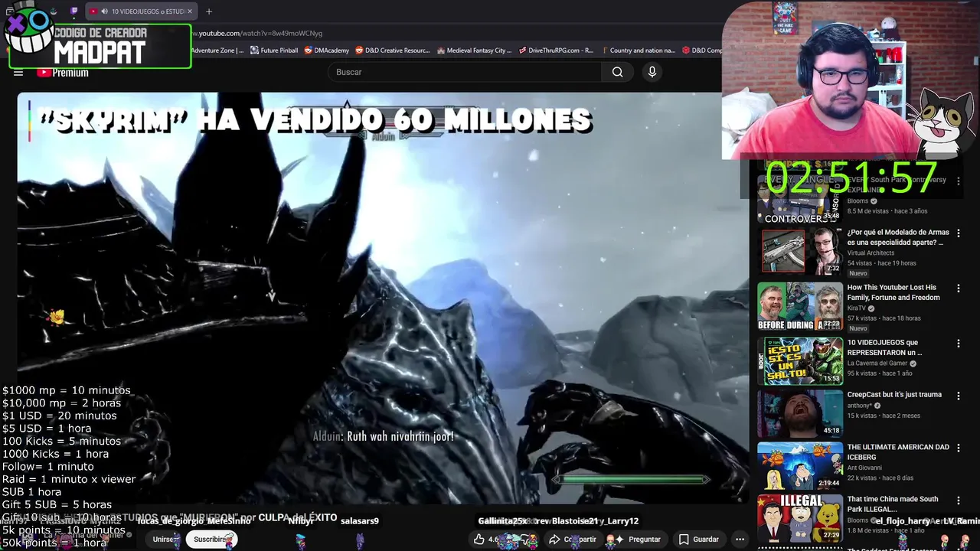Image resolution: width=980 pixels, height=551 pixels.
Task: Click the magnifier search button
Action: (x=617, y=72)
